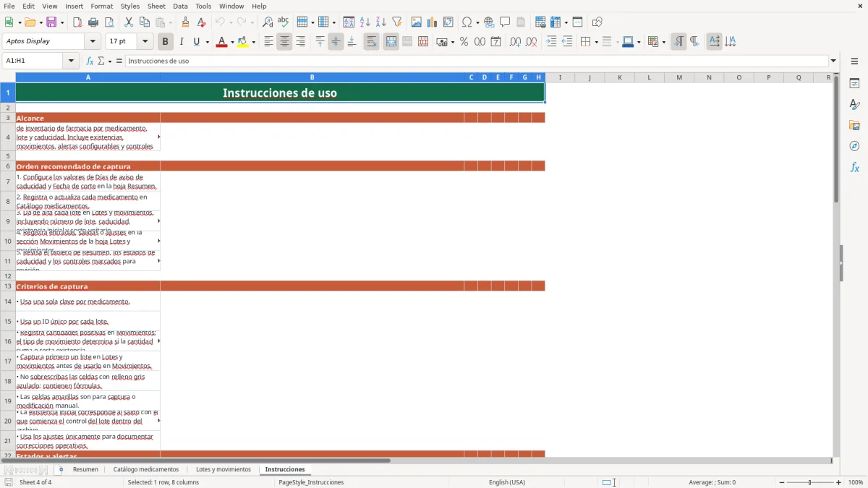Toggle Center Horizontally alignment
The height and width of the screenshot is (488, 868).
point(284,42)
